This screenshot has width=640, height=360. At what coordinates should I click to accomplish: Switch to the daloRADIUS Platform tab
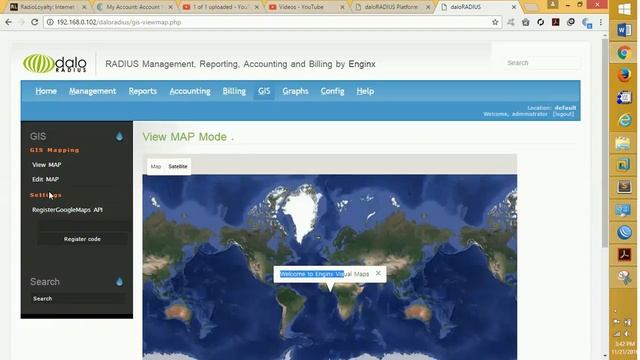pyautogui.click(x=391, y=7)
